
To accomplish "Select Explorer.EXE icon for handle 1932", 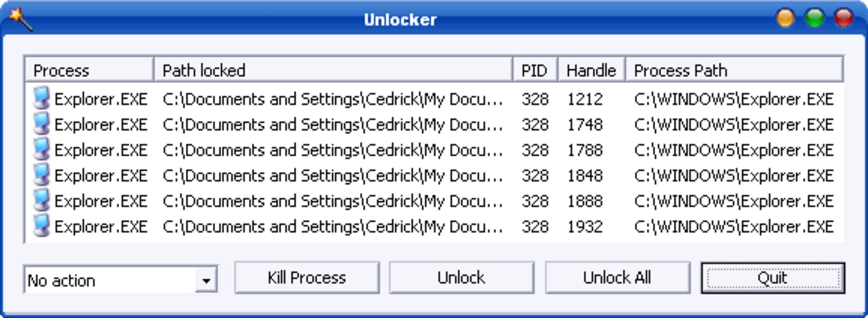I will pyautogui.click(x=41, y=226).
